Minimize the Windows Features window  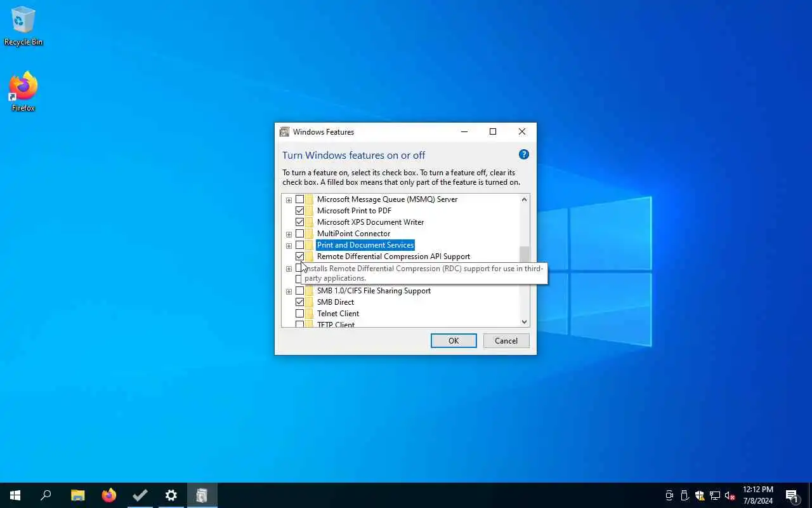(464, 132)
